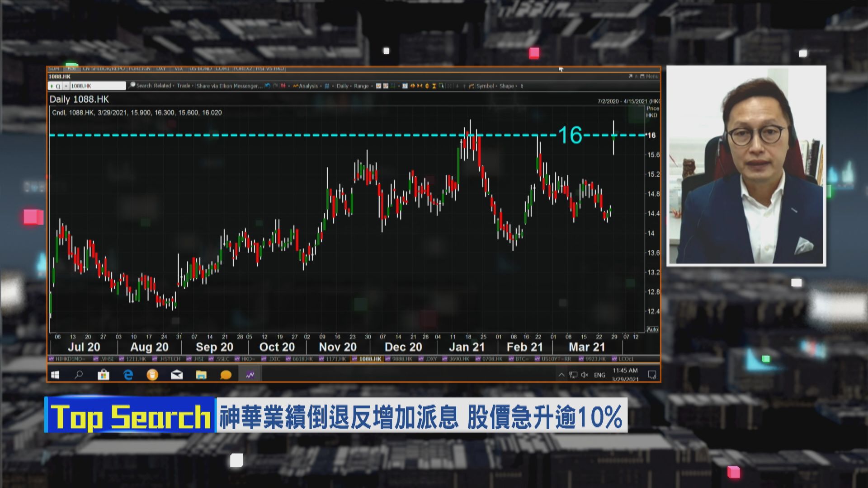Toggle the network status icon in tray
Image resolution: width=868 pixels, height=488 pixels.
(x=573, y=374)
